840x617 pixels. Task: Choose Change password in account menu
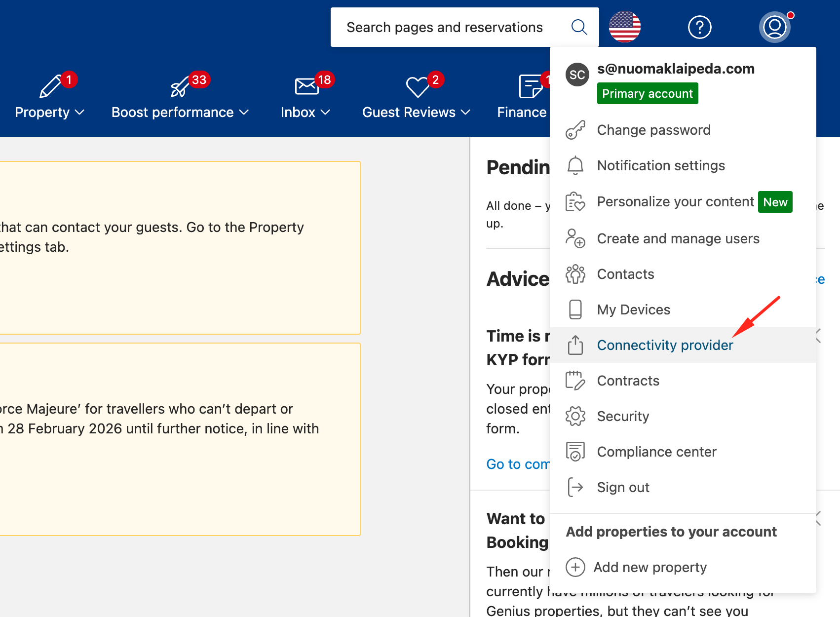tap(653, 130)
